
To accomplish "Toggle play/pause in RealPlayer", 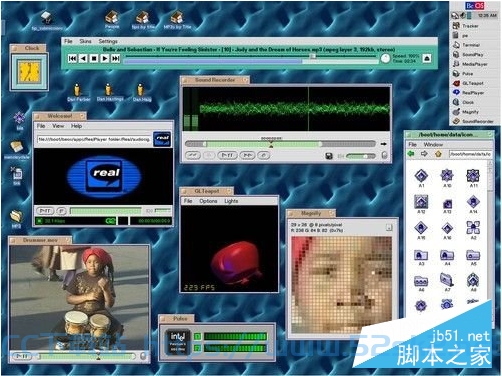I will click(x=45, y=211).
